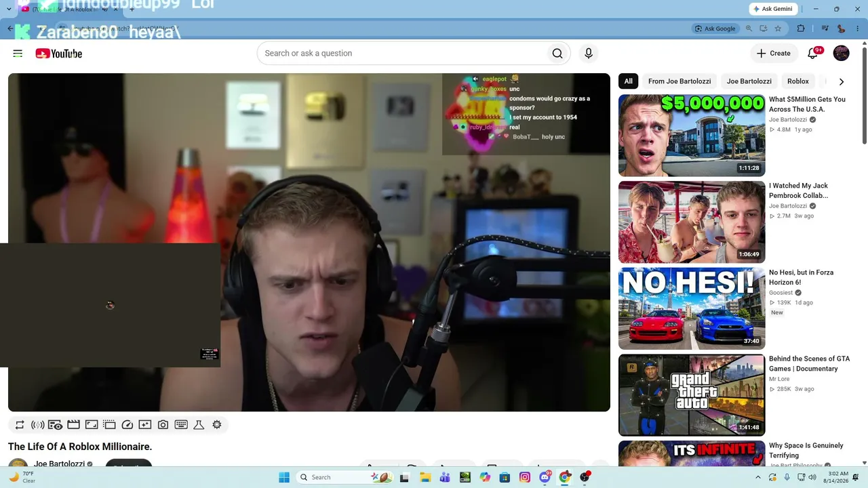The image size is (868, 488).
Task: Select the From Joe Bartolozzi chip
Action: click(x=679, y=81)
